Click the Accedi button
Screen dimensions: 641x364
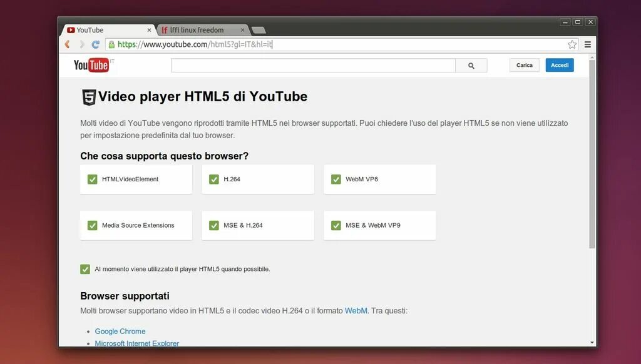pos(559,64)
